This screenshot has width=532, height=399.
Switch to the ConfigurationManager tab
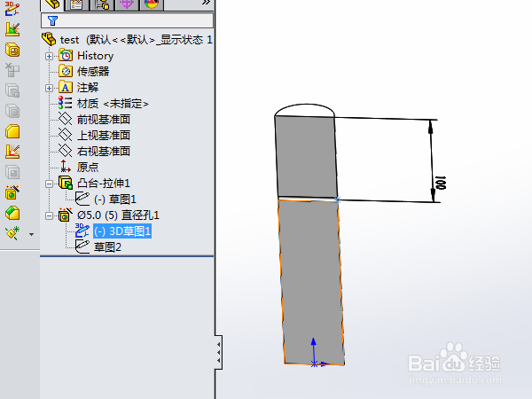tap(102, 4)
